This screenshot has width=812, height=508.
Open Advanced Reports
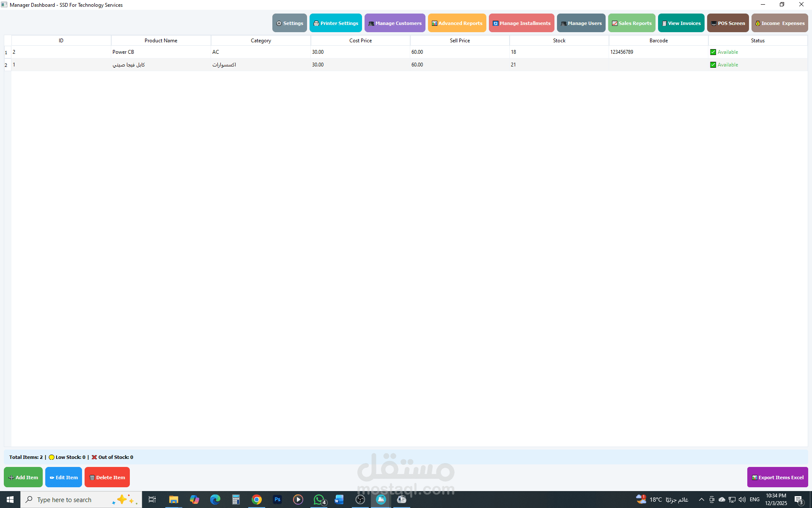point(457,23)
